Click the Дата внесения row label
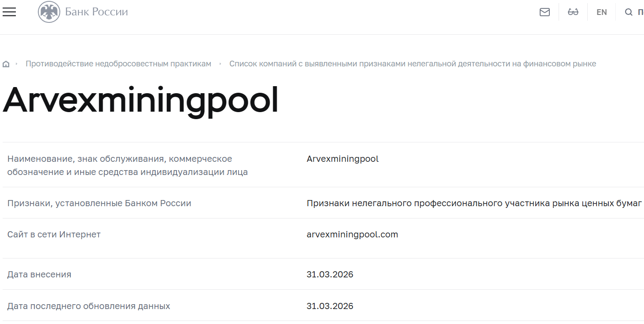Viewport: 644px width, 324px height. click(x=39, y=274)
